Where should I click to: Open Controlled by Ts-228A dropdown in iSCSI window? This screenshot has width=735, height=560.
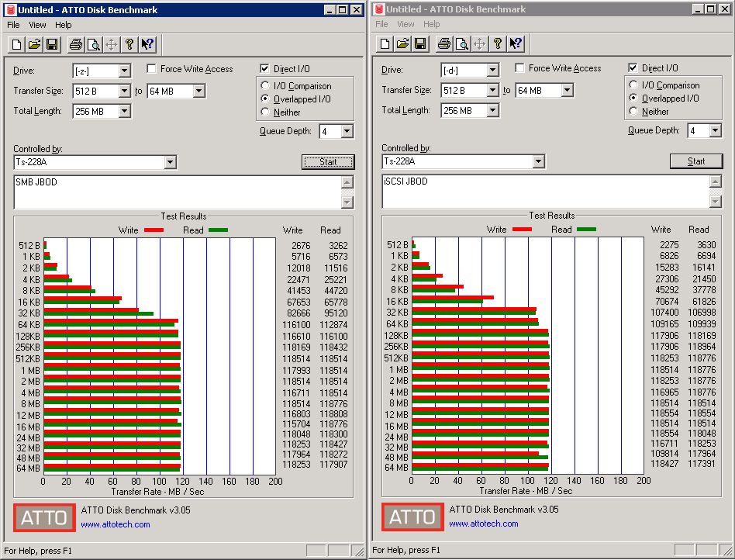pyautogui.click(x=539, y=161)
